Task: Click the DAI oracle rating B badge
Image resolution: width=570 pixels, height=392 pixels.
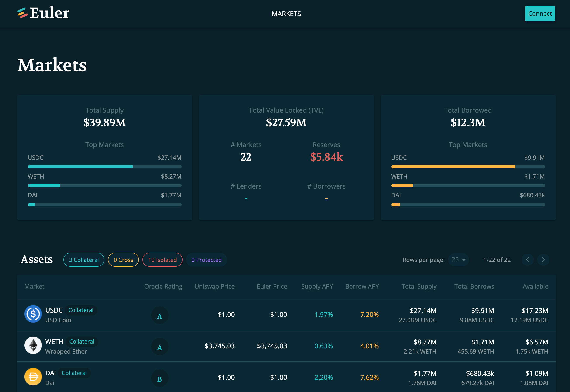Action: (160, 378)
